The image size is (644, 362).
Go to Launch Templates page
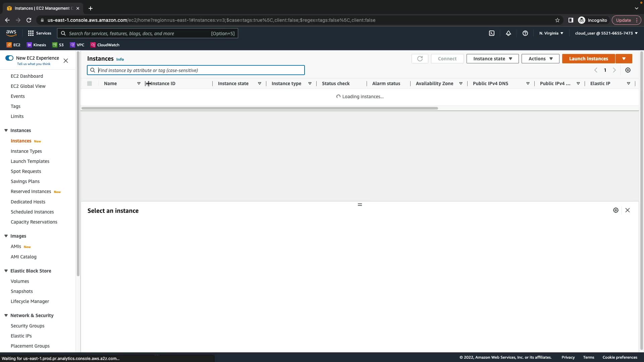click(30, 161)
